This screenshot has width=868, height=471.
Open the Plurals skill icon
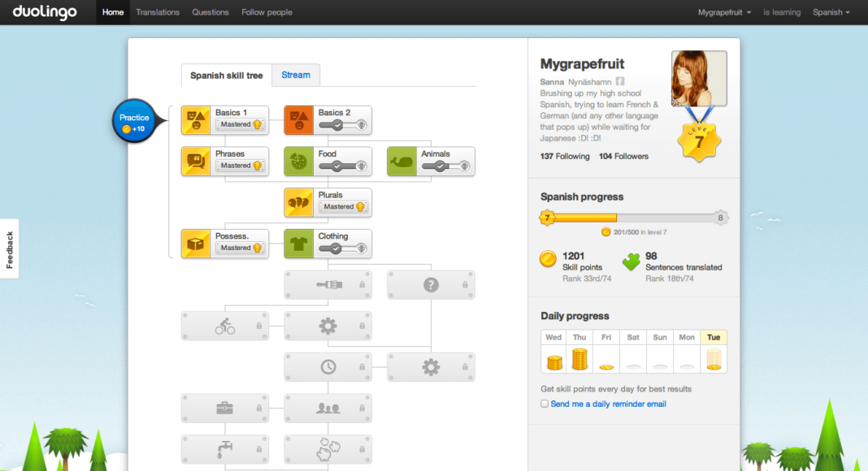[x=299, y=202]
